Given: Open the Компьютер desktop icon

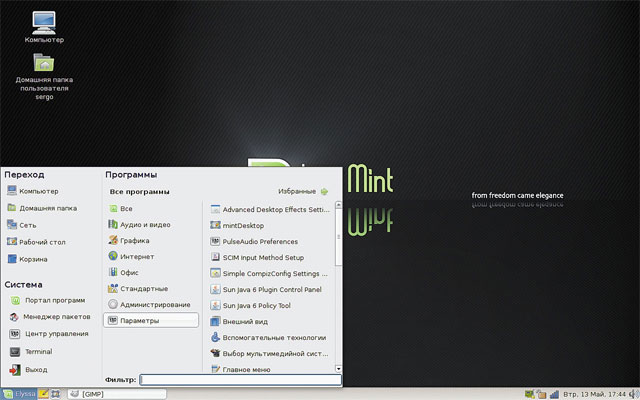Looking at the screenshot, I should [x=44, y=27].
